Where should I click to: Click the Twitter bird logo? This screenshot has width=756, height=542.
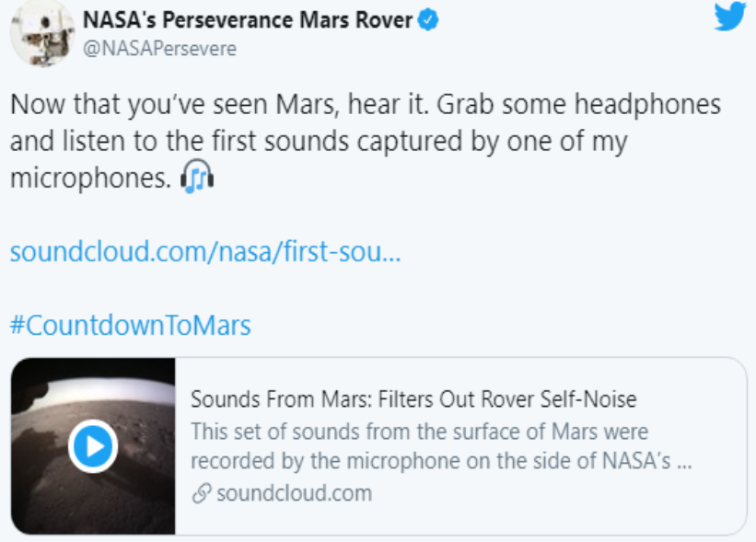pyautogui.click(x=729, y=17)
